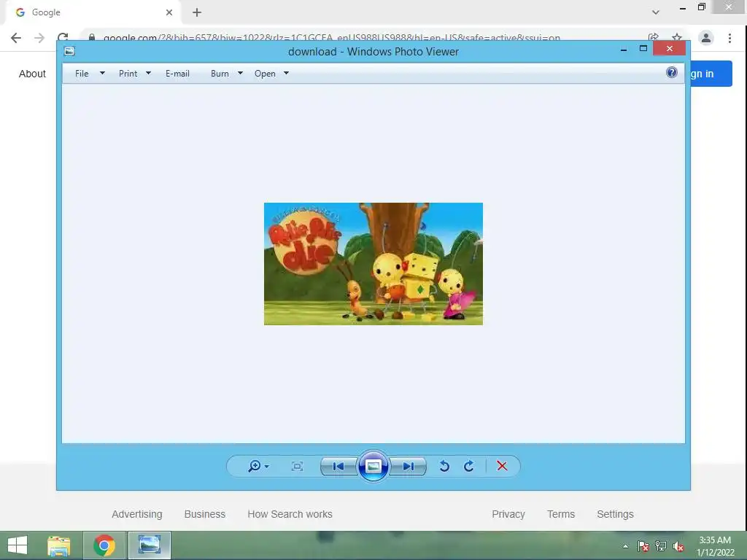The image size is (747, 560).
Task: Go back in Chrome
Action: click(16, 38)
